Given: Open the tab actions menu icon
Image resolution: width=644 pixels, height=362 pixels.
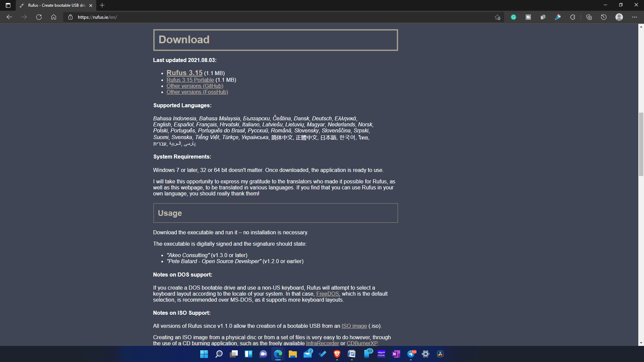Looking at the screenshot, I should [x=8, y=5].
